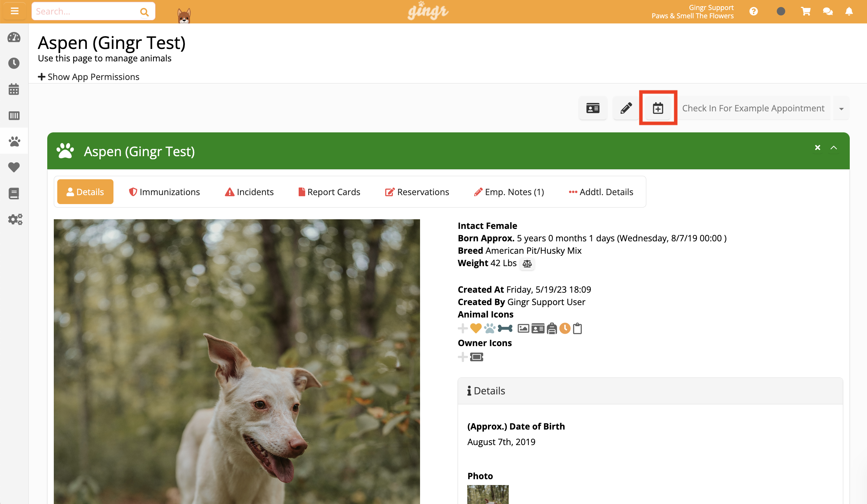
Task: Click the ID card button in toolbar
Action: (x=593, y=108)
